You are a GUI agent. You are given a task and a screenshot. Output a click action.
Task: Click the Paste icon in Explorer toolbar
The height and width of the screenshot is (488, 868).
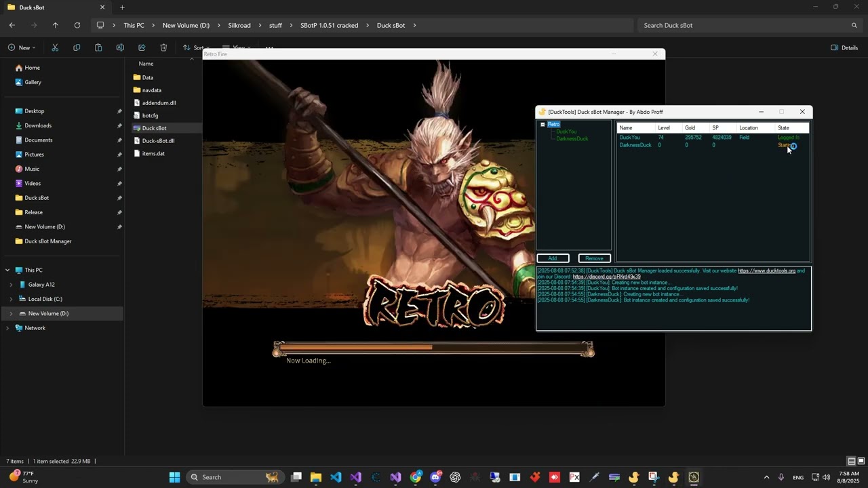point(98,47)
